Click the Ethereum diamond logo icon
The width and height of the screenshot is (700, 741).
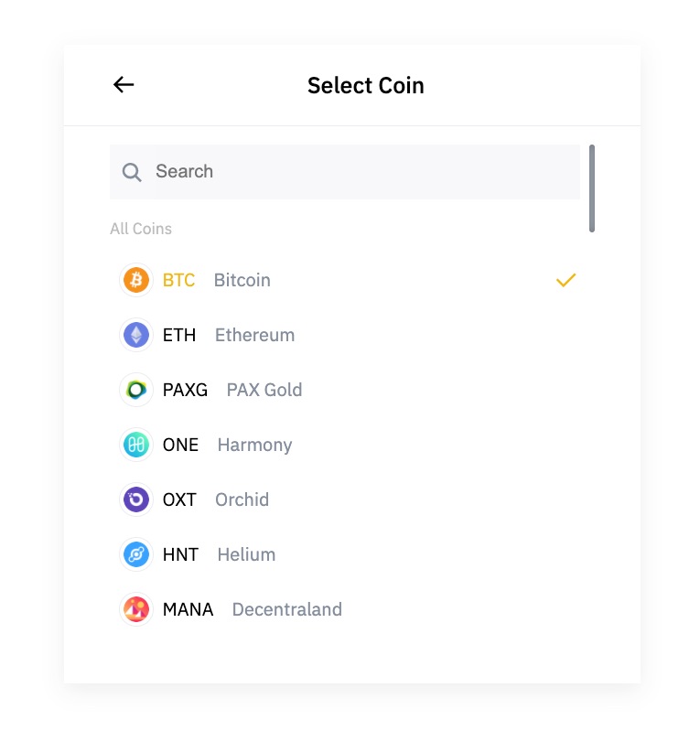coord(136,335)
